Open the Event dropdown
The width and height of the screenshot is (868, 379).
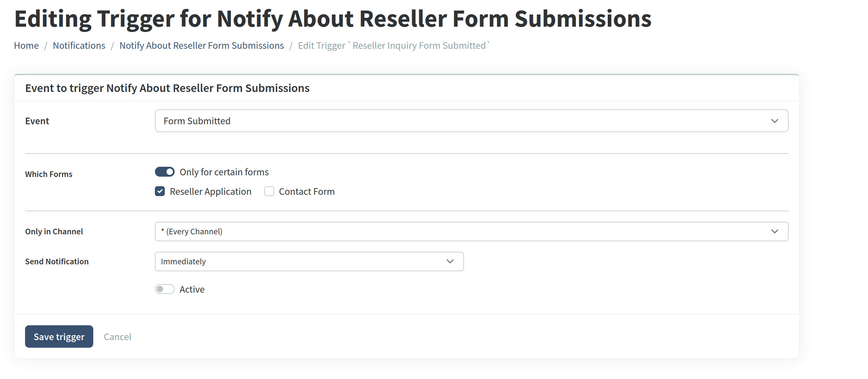click(472, 121)
